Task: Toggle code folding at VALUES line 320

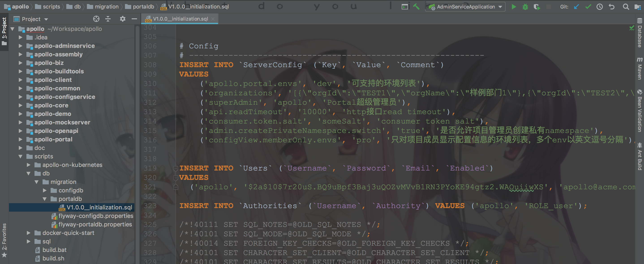Action: tap(176, 178)
